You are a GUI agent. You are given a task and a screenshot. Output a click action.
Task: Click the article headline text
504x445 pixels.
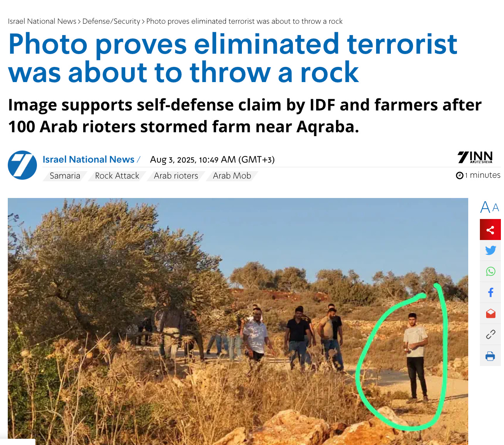coord(233,58)
